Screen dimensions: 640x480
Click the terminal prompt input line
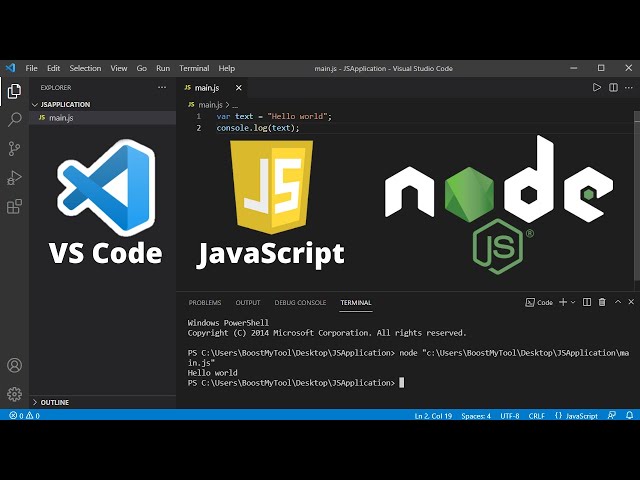pos(296,383)
